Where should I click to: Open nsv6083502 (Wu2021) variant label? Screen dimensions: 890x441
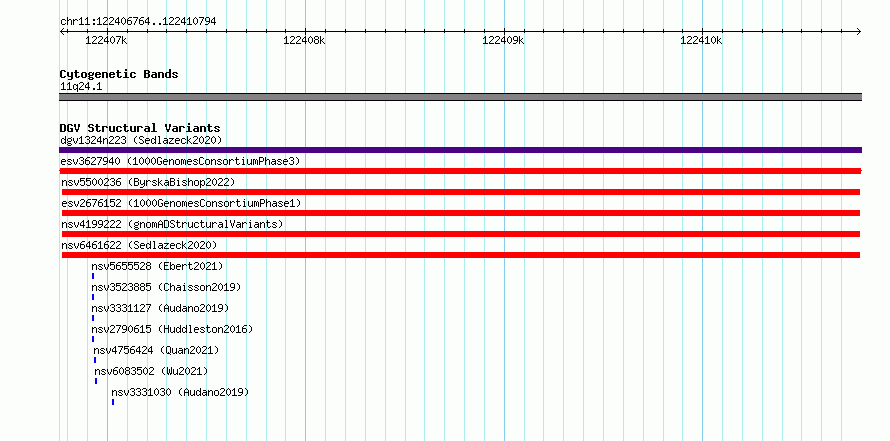[152, 371]
